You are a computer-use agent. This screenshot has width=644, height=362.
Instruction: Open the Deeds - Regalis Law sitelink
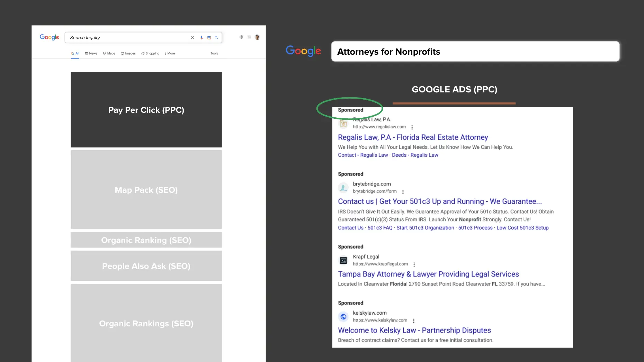coord(415,155)
